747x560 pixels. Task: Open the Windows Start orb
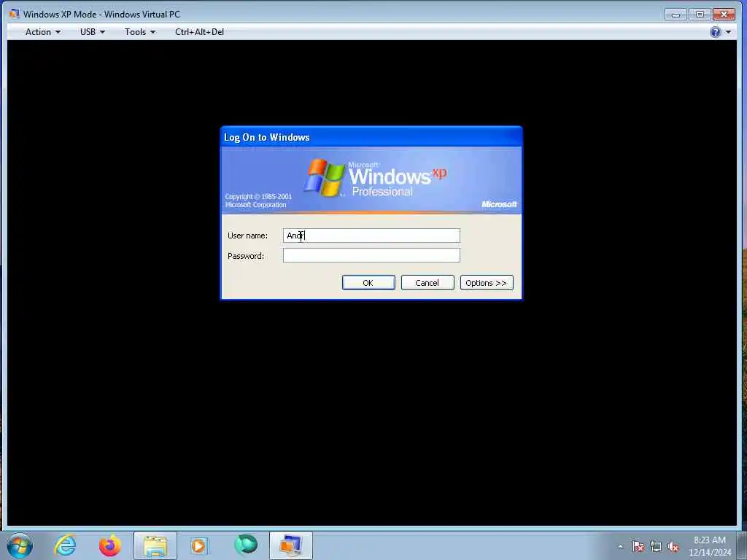tap(20, 545)
